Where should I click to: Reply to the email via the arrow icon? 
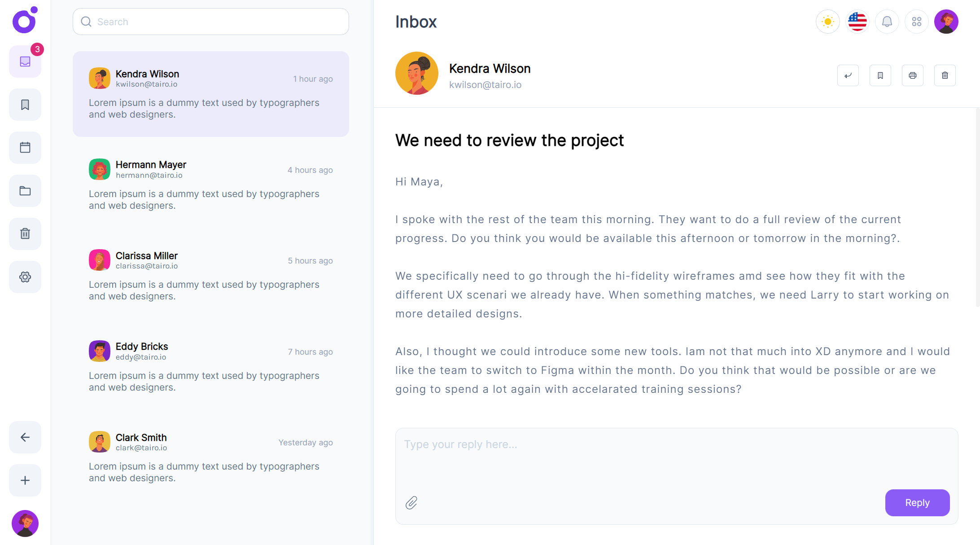coord(848,75)
